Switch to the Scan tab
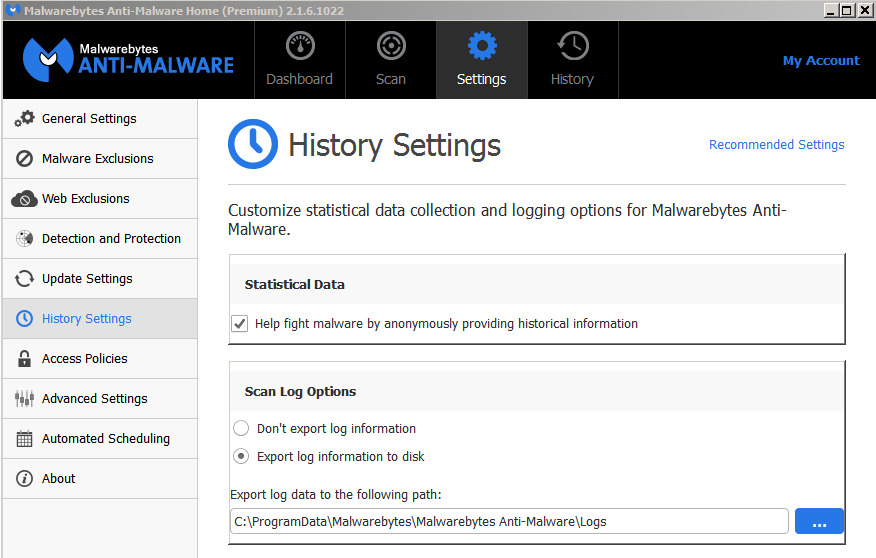This screenshot has height=558, width=876. tap(391, 60)
